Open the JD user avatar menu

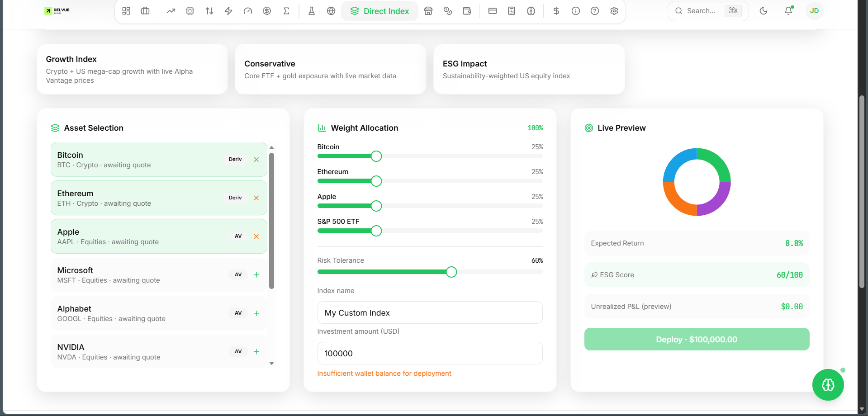point(814,11)
